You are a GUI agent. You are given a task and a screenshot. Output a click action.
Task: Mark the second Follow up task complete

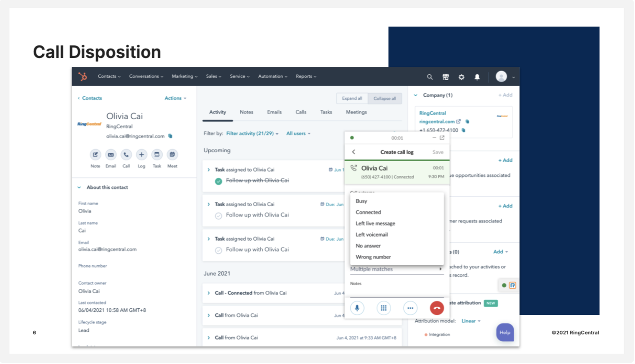point(219,216)
